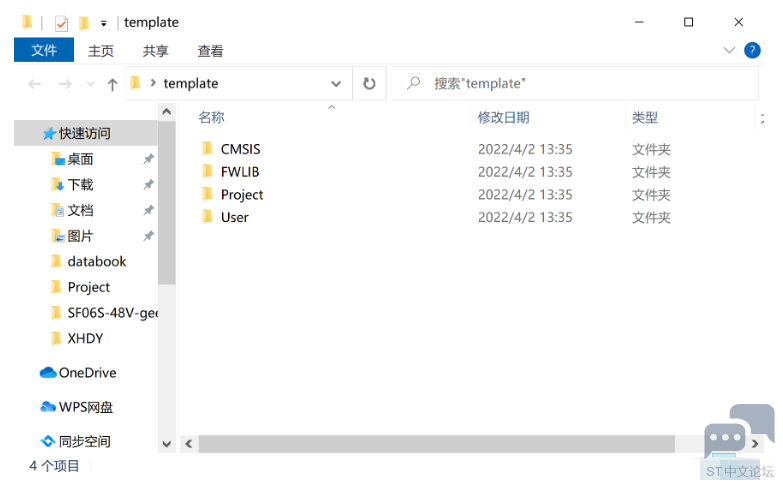
Task: Select 同步空间 in the sidebar
Action: point(75,442)
